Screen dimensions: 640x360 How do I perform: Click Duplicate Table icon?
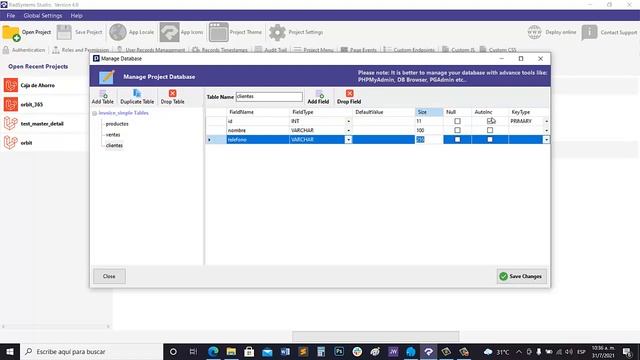(x=137, y=93)
